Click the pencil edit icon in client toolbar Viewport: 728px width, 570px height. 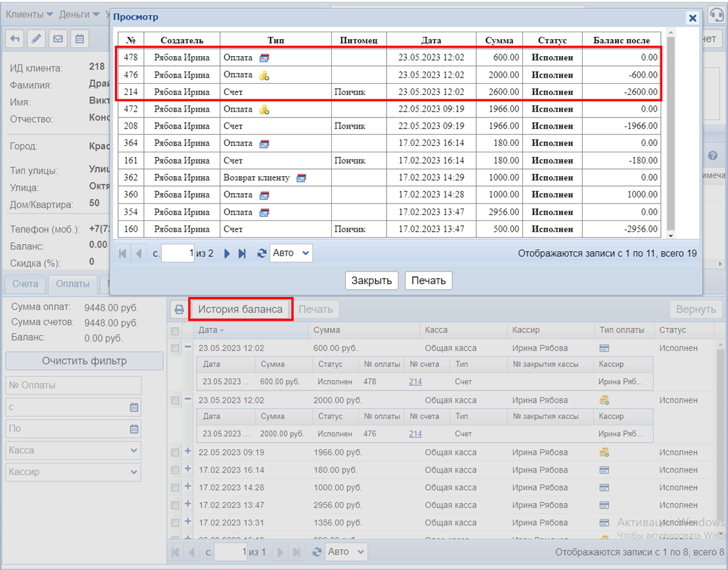[x=36, y=39]
